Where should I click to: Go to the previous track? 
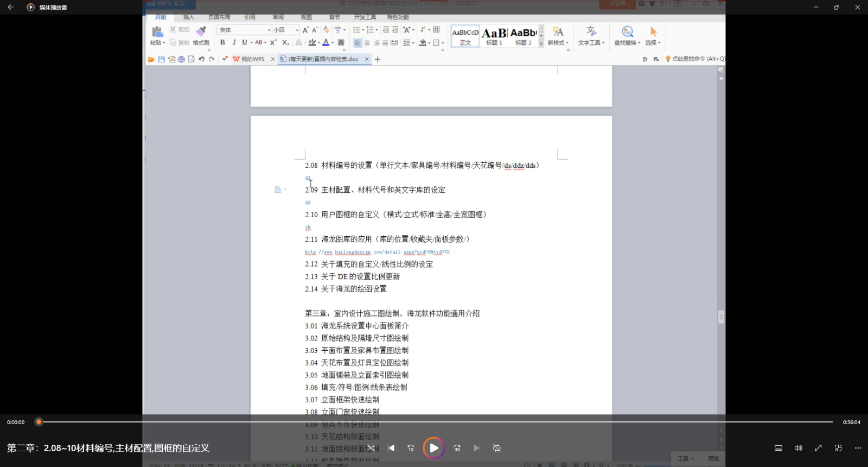click(x=391, y=448)
